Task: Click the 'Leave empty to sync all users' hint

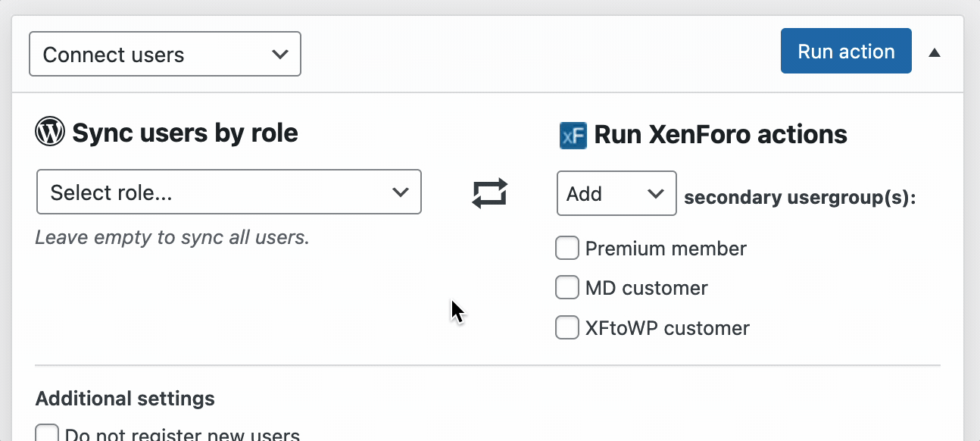Action: click(x=173, y=237)
